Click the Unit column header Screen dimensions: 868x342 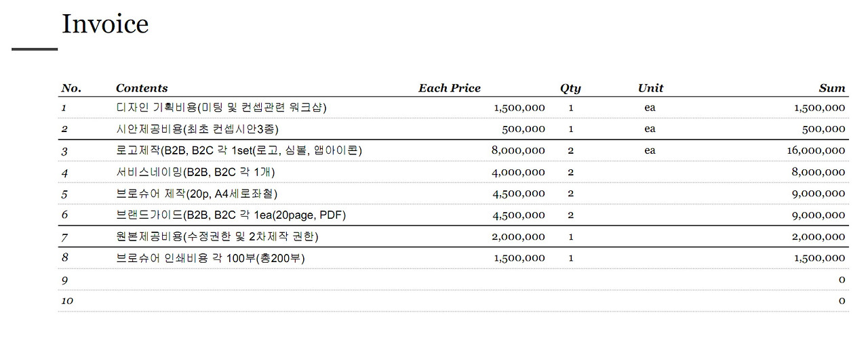point(650,88)
